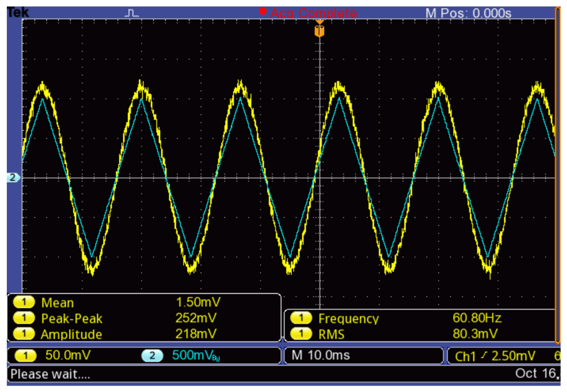567x392 pixels.
Task: Click the M 10.0ms timebase readout
Action: point(321,355)
